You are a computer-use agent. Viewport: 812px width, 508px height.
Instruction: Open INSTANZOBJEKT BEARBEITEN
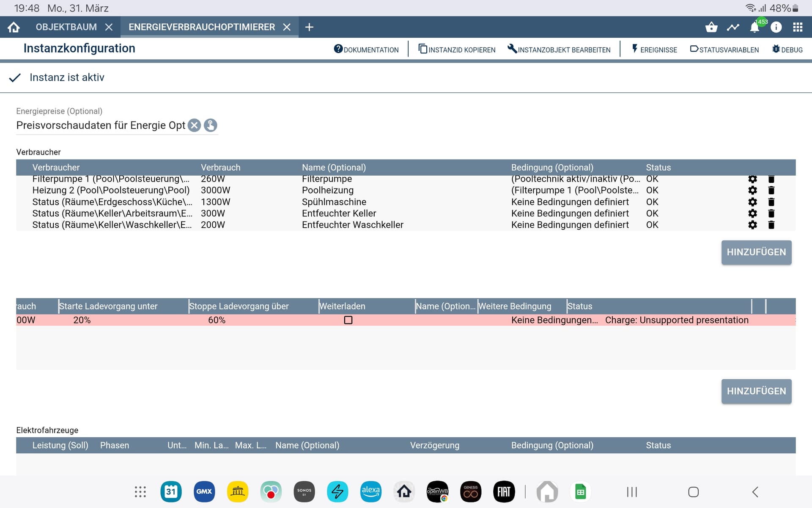click(559, 50)
